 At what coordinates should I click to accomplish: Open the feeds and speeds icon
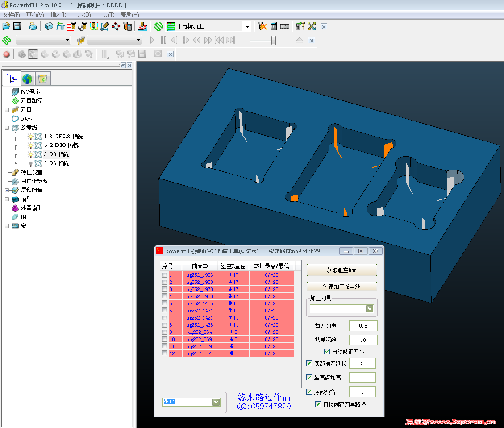(60, 26)
